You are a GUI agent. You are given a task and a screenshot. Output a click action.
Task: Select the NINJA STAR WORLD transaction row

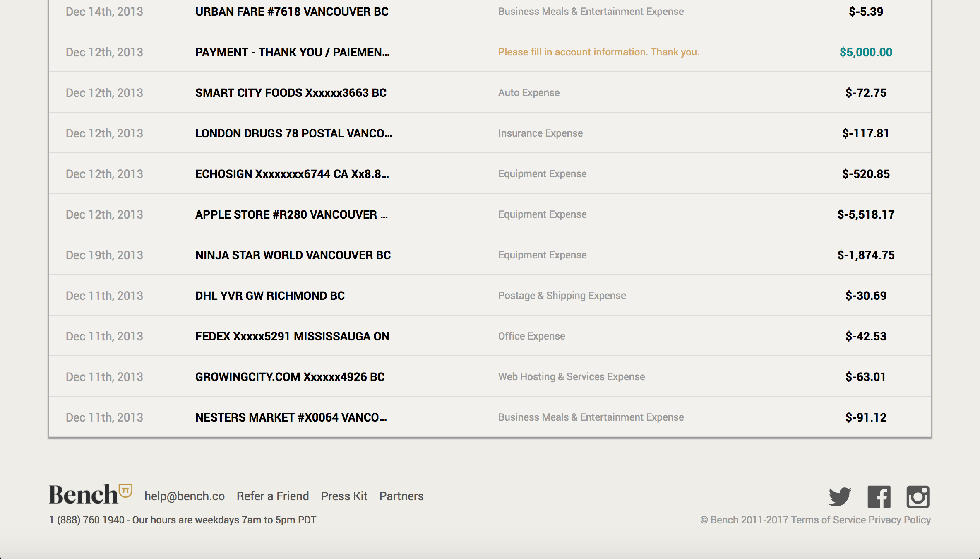click(x=293, y=255)
